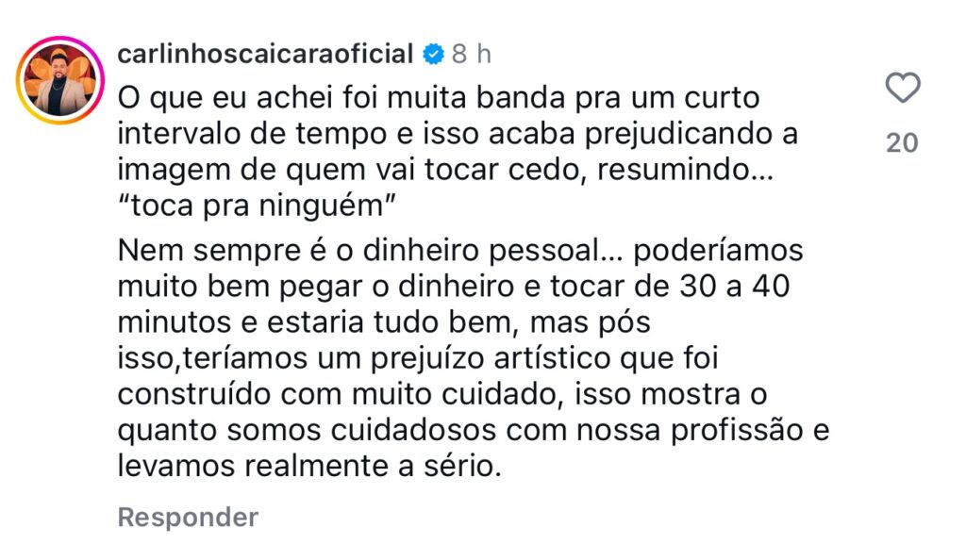Click the line "intervalo de tempo e isso acaba"
966x560 pixels.
(x=458, y=134)
